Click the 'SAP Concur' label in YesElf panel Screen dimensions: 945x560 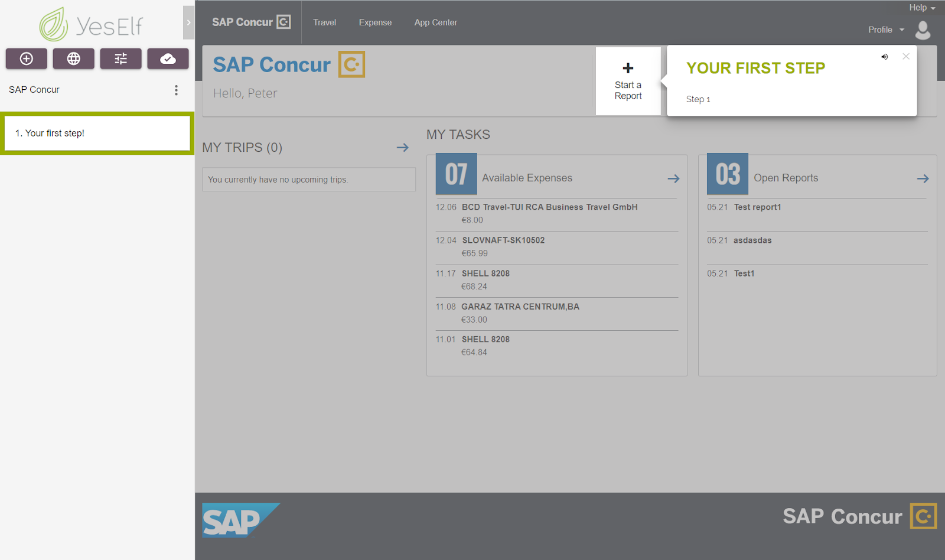(34, 90)
